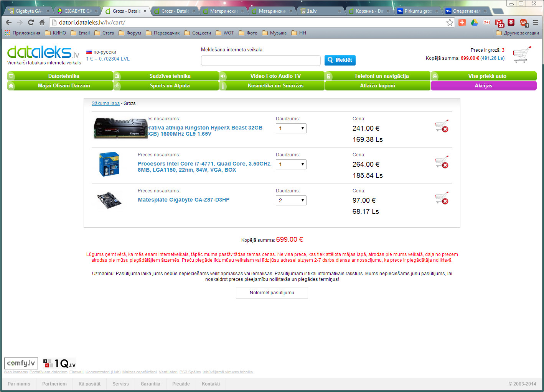Open the Par mums footer link
544x392 pixels.
(x=19, y=384)
